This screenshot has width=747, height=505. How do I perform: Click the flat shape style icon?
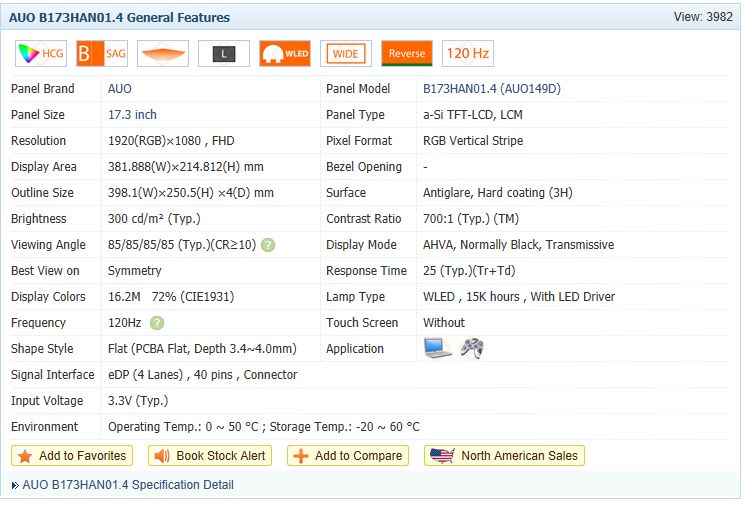[163, 53]
